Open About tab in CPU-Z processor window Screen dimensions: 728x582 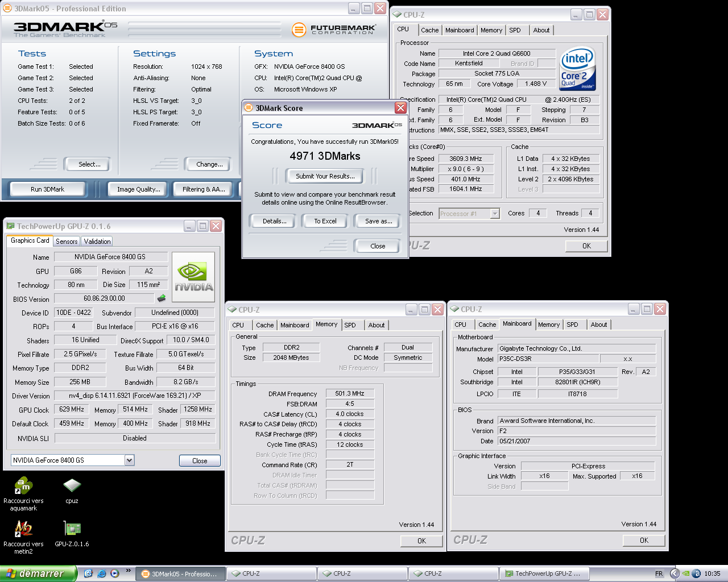pos(541,30)
